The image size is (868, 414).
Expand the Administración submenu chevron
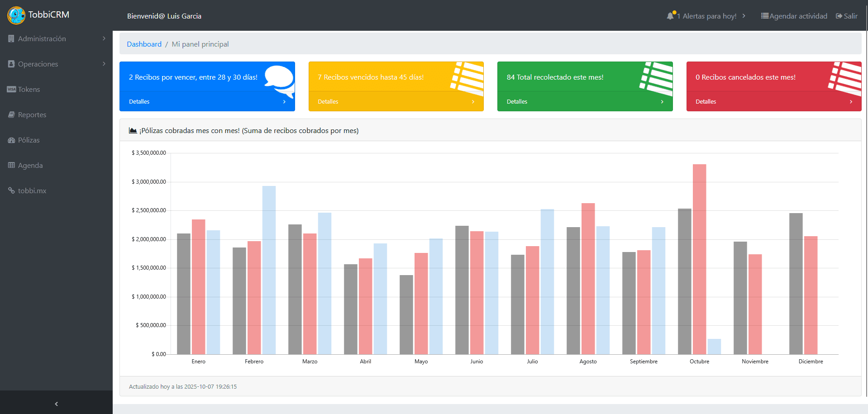[x=104, y=38]
